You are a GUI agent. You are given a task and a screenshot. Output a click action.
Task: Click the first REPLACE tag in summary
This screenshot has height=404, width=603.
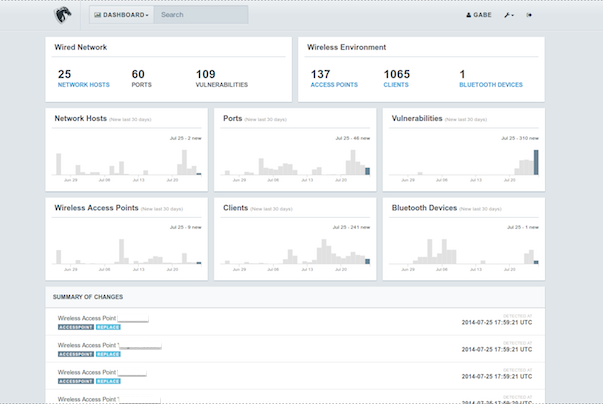pyautogui.click(x=108, y=326)
